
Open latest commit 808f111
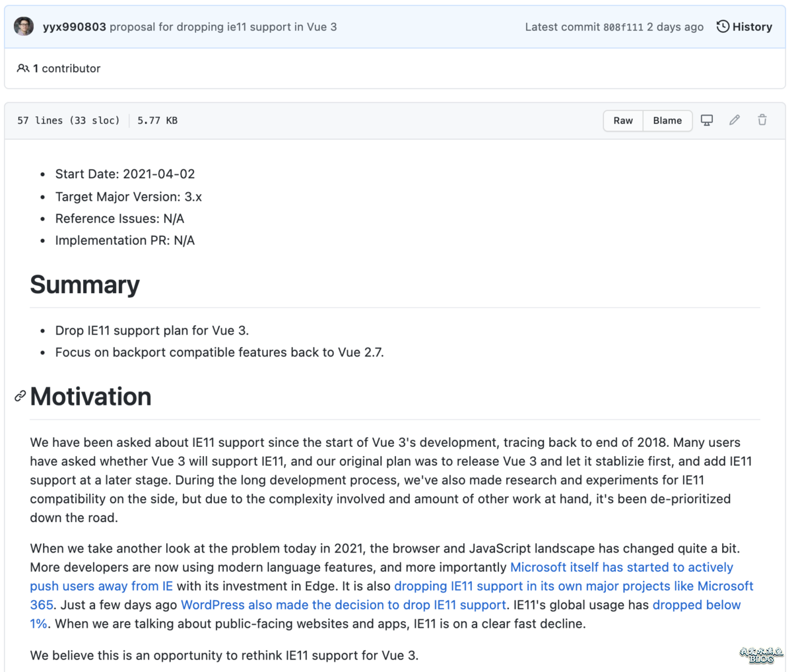coord(623,27)
